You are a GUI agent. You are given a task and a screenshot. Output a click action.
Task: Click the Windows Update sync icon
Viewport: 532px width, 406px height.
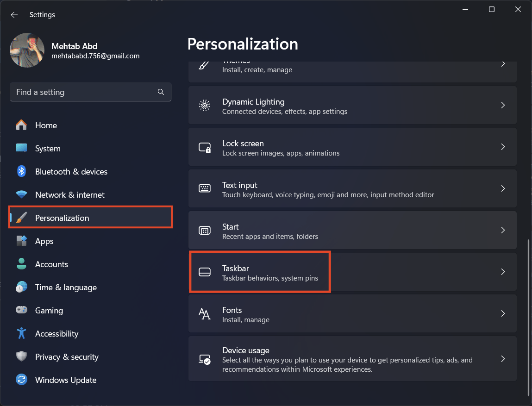click(21, 380)
